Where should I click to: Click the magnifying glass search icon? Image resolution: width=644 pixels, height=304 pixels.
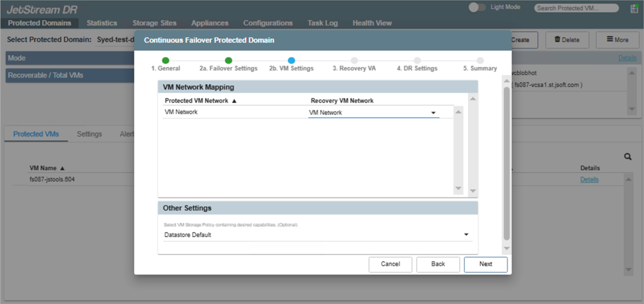(x=628, y=157)
